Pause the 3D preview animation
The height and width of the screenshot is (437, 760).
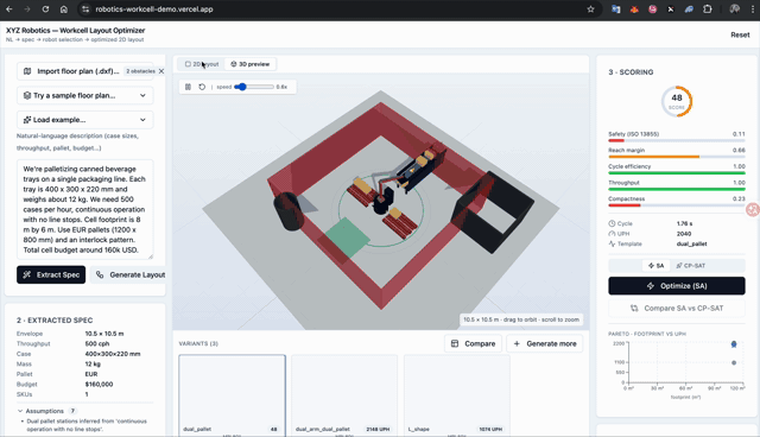pos(188,87)
